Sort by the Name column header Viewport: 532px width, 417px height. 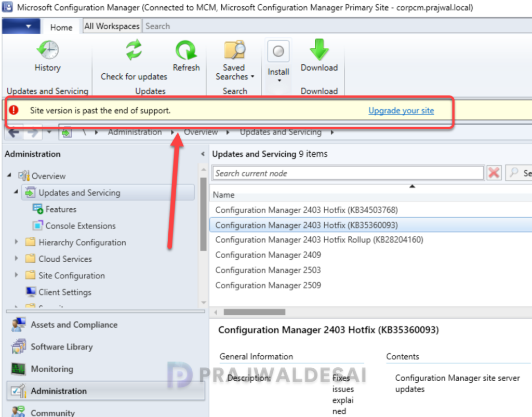click(x=223, y=195)
